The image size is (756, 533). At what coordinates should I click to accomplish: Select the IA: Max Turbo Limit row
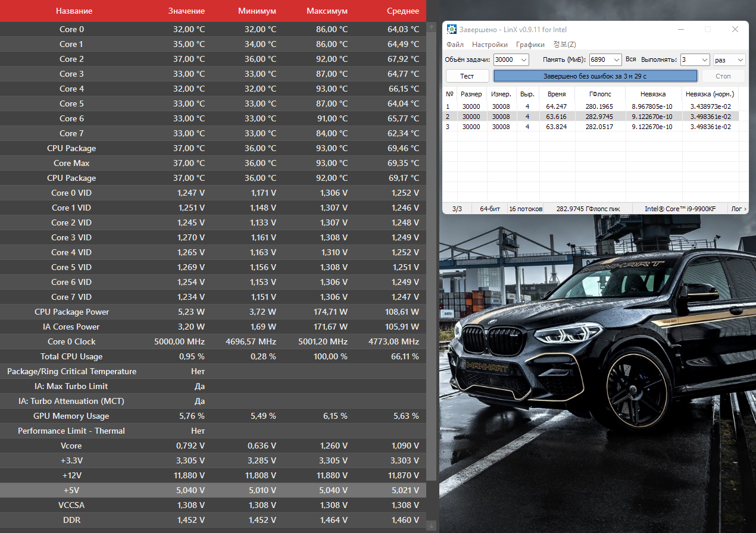213,386
